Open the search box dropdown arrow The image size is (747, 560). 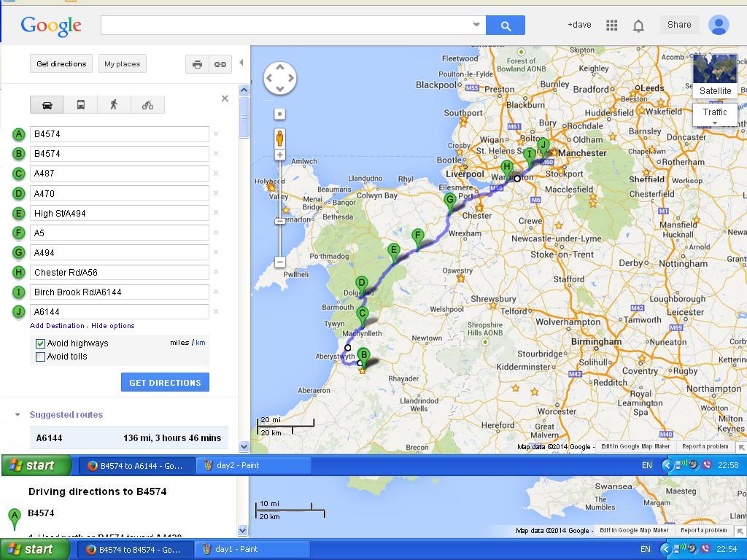point(476,25)
